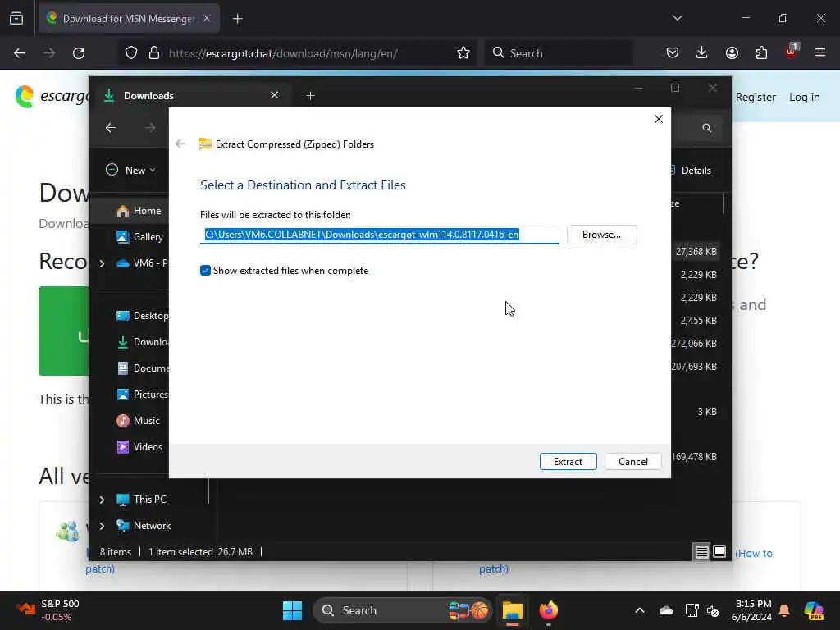Open Downloads folder in sidebar
Screen dimensions: 840x630
click(x=142, y=342)
